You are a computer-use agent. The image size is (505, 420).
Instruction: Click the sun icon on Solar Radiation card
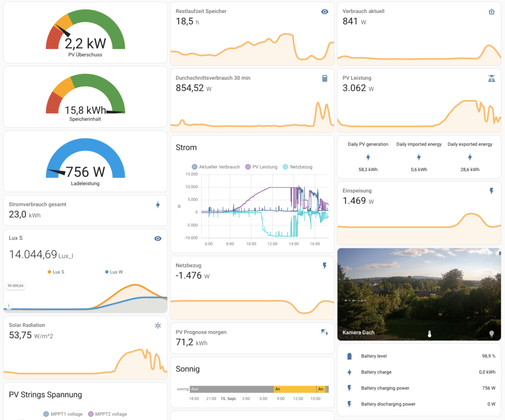[158, 326]
